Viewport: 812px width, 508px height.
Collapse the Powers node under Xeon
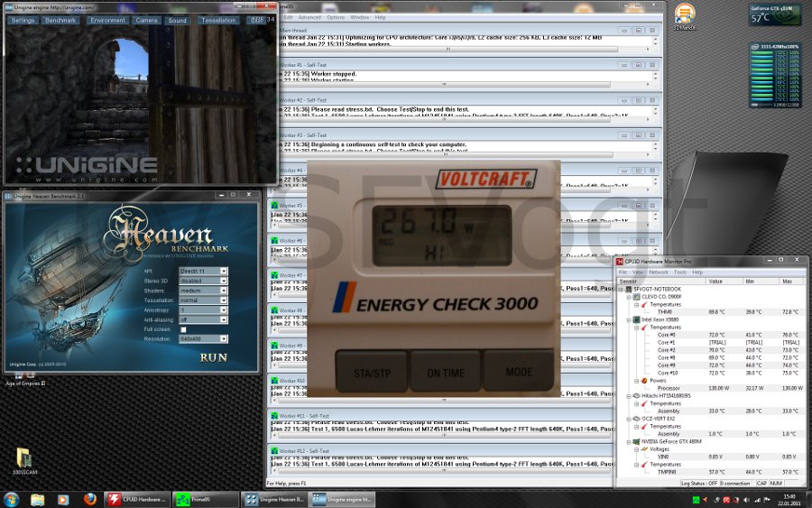point(636,381)
